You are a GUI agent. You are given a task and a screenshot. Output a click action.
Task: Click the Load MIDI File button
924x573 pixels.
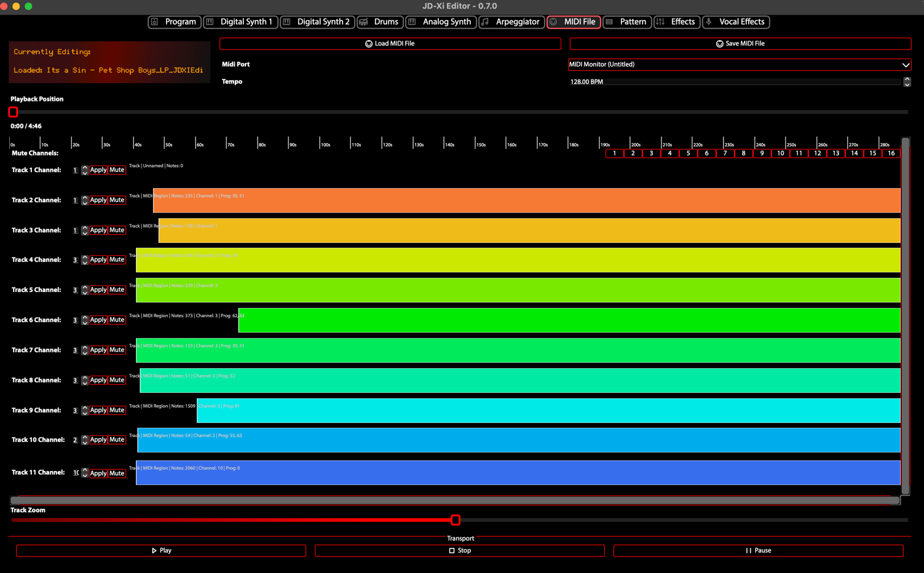(x=390, y=44)
